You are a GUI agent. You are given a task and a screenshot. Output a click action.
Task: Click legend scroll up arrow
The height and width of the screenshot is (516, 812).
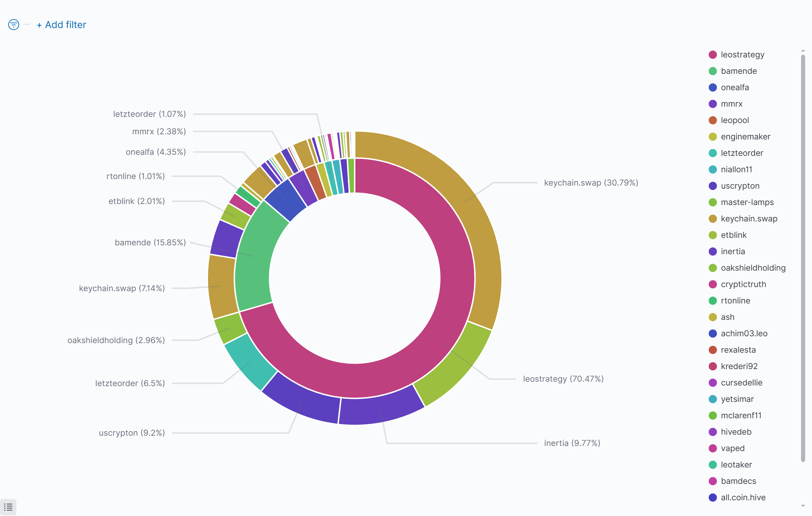(x=803, y=51)
